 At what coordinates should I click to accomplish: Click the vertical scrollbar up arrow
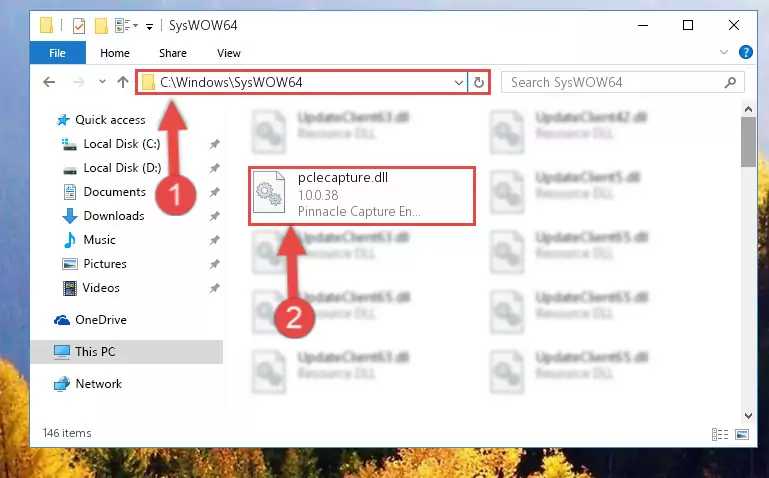pyautogui.click(x=748, y=109)
